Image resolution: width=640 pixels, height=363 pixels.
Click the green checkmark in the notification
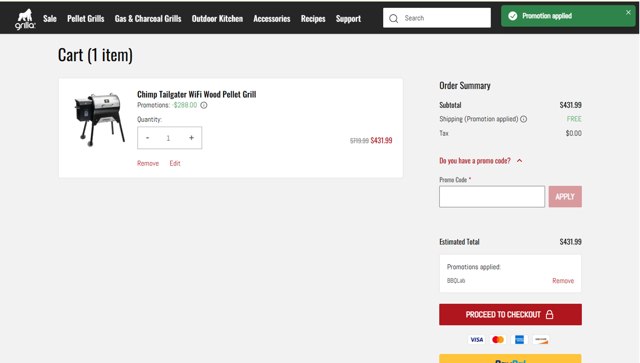[x=513, y=16]
